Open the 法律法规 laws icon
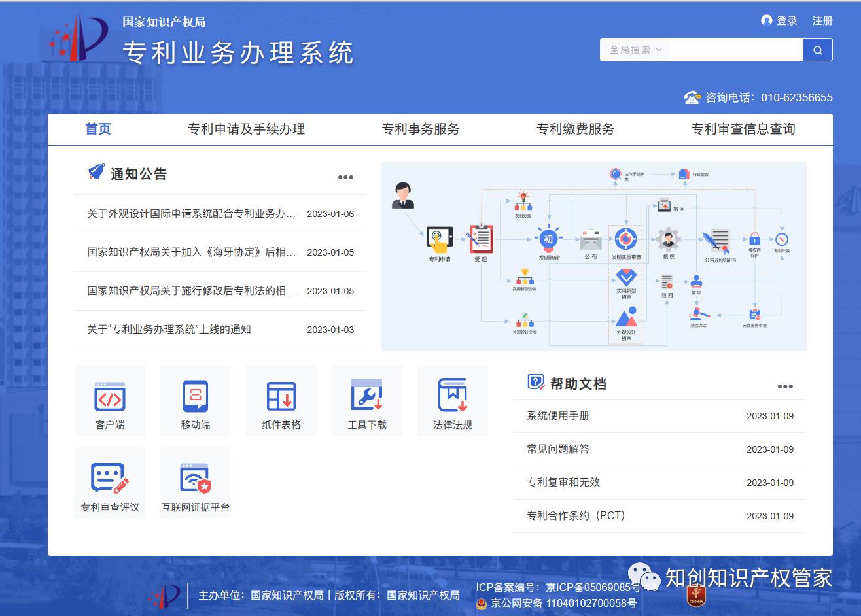 coord(453,400)
